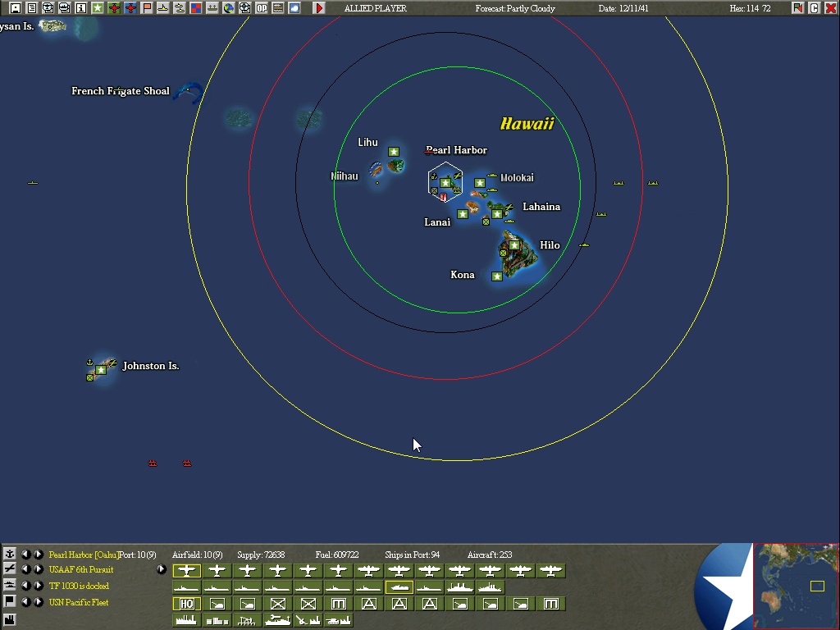Select the Hilo base star on map
The image size is (840, 630).
[514, 244]
